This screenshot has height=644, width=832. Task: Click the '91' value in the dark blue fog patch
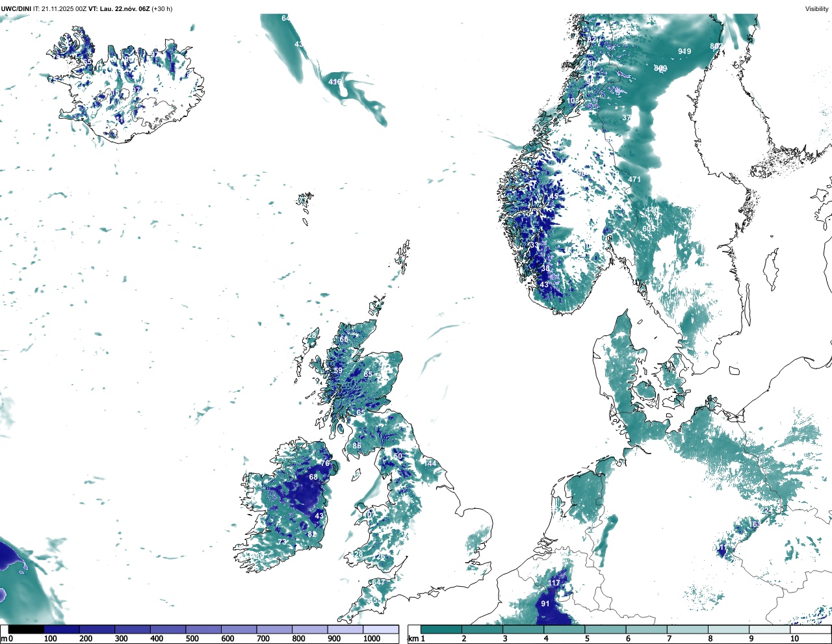[x=545, y=604]
